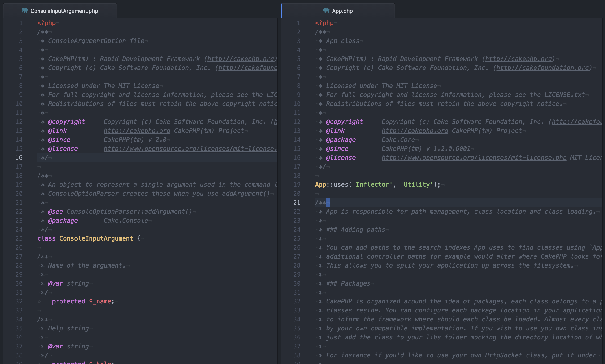Click the PHP elephant icon on ConsoleInputArgument.php tab

tap(25, 11)
